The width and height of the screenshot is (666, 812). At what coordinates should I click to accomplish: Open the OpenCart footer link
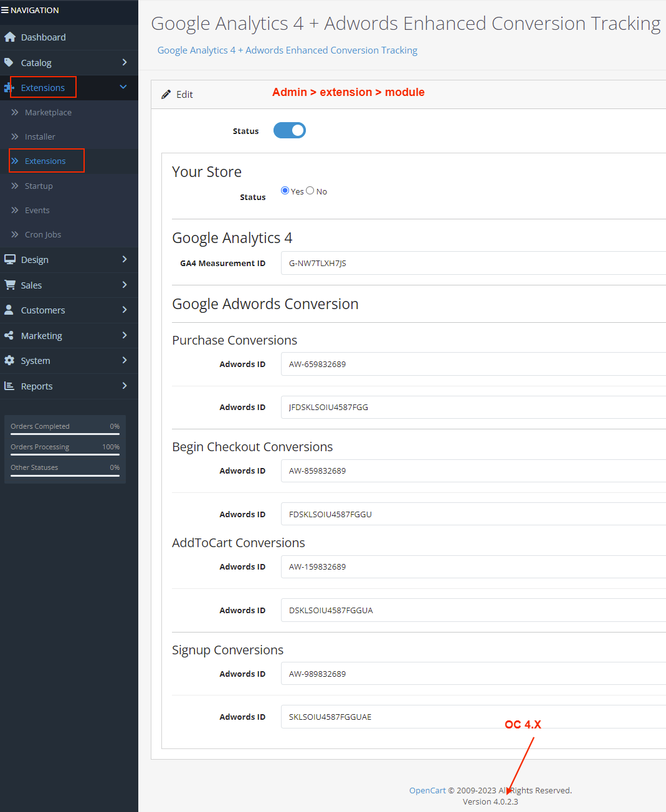pos(427,790)
